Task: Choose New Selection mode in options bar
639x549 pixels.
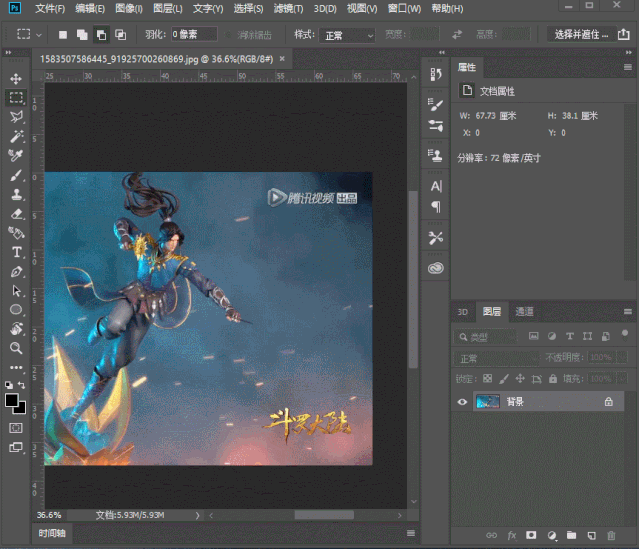Action: [x=63, y=35]
